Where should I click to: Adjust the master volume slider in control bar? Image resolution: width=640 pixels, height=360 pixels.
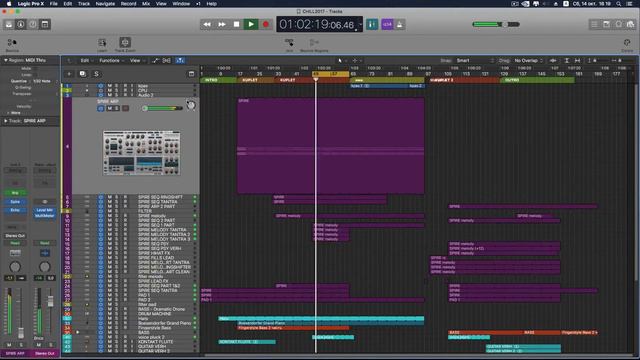[x=496, y=24]
